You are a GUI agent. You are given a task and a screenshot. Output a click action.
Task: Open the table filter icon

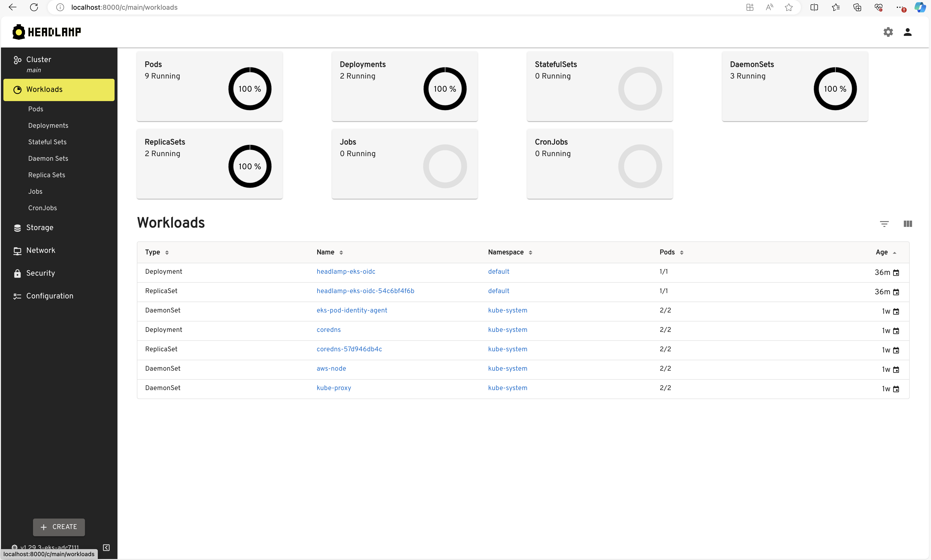(x=884, y=224)
